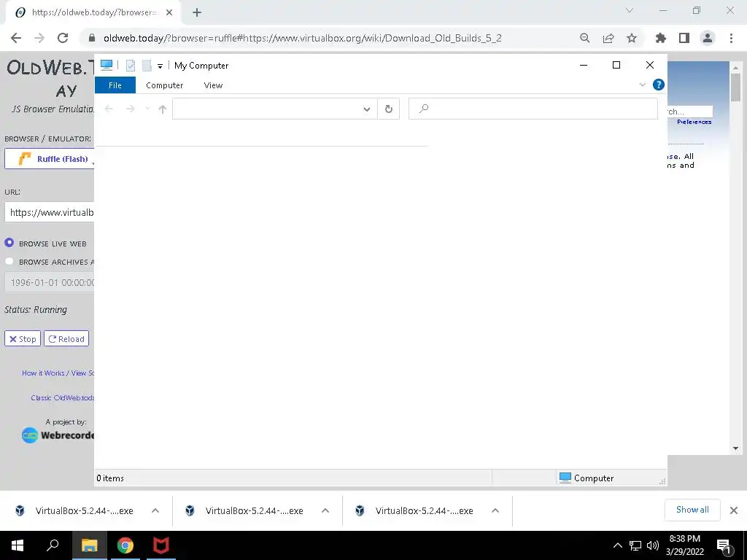Open Chrome tab search chevron
The height and width of the screenshot is (560, 747).
pyautogui.click(x=630, y=10)
